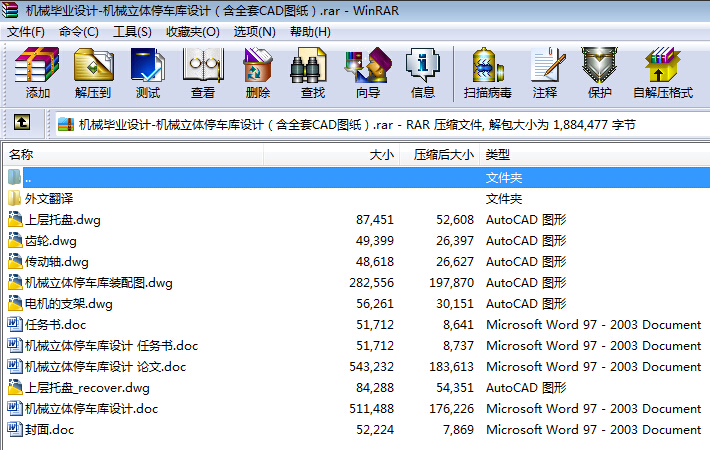Click the RAR archive icon in address bar

(x=66, y=124)
